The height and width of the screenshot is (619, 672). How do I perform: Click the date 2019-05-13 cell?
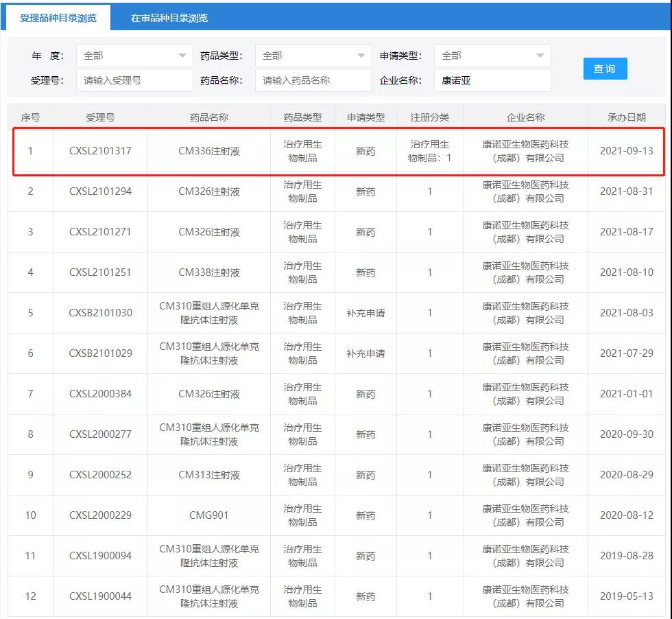pyautogui.click(x=626, y=596)
